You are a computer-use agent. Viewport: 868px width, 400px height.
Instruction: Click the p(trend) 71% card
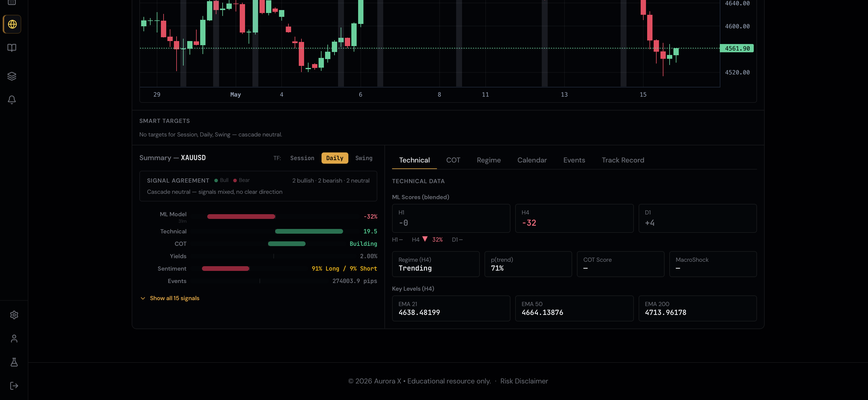coord(528,264)
